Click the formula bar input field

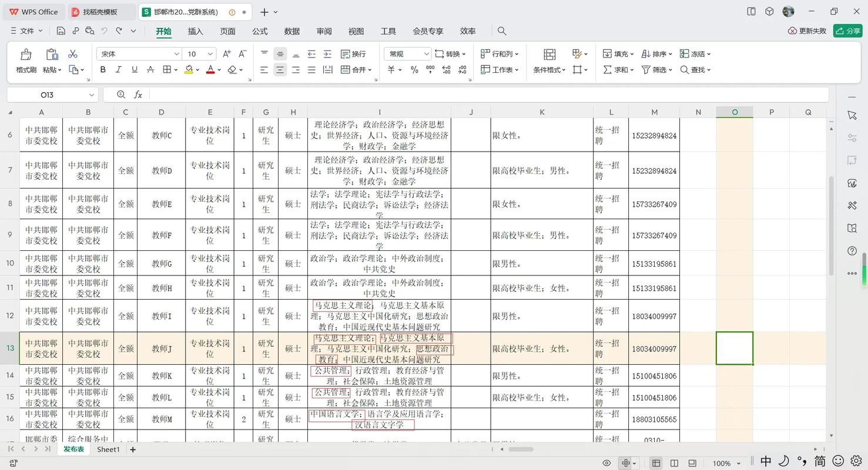tap(488, 95)
